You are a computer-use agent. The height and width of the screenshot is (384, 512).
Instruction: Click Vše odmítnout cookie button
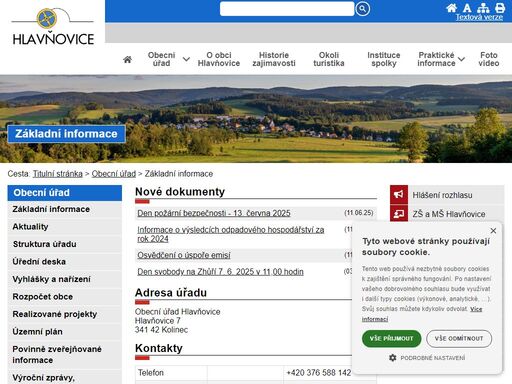[x=459, y=339]
